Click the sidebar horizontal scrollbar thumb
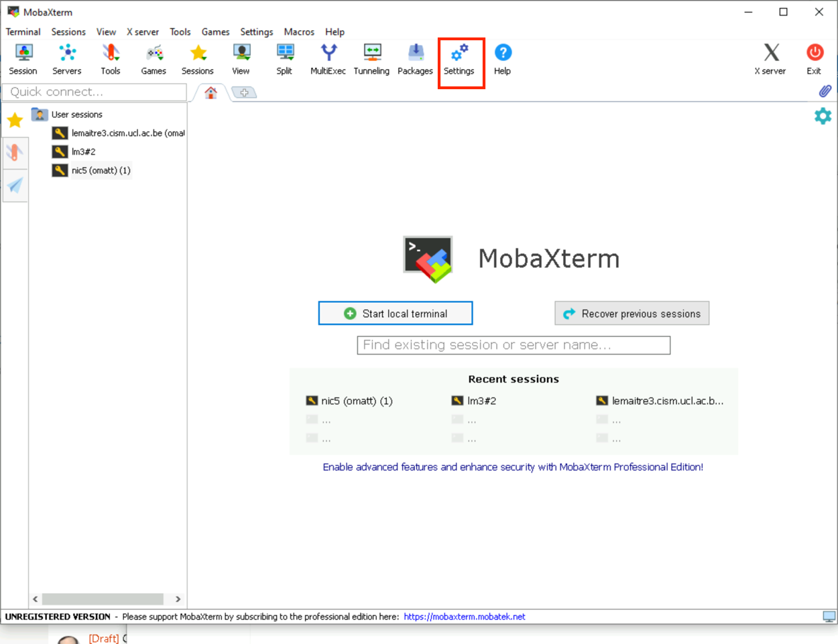This screenshot has height=644, width=838. [x=103, y=599]
